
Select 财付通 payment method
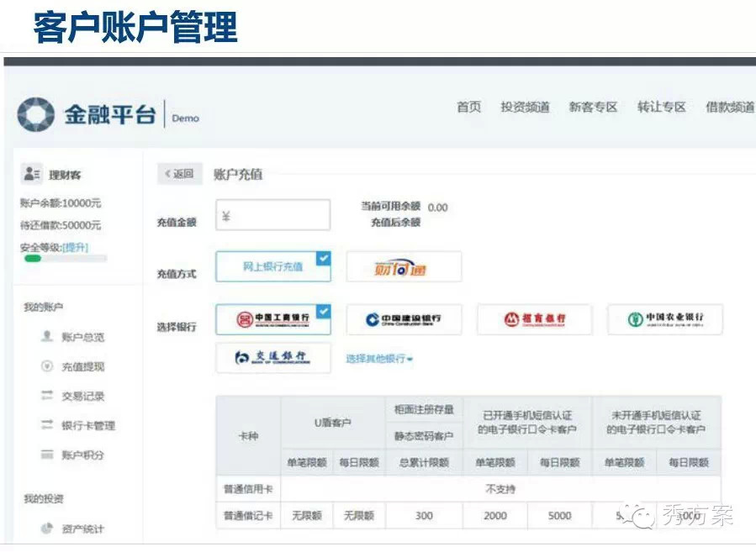[404, 267]
